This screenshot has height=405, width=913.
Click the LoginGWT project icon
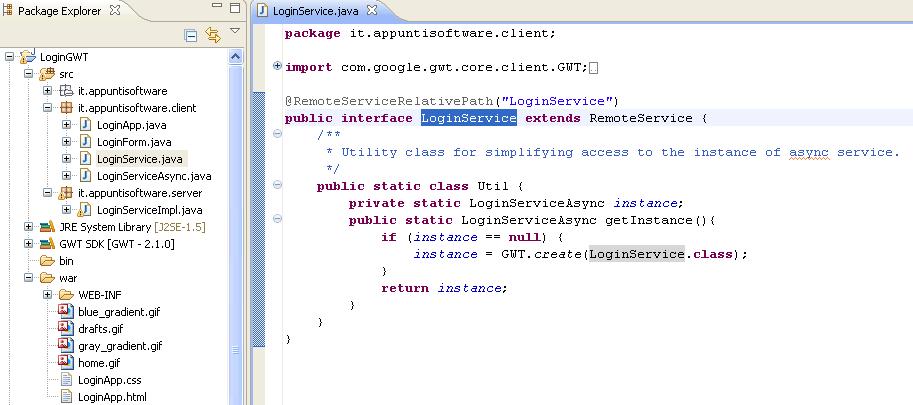coord(27,57)
